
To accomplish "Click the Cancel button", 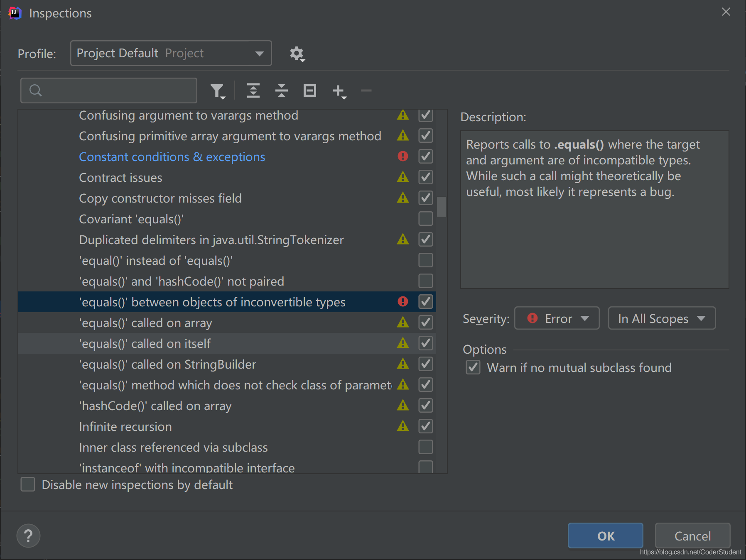I will tap(692, 536).
